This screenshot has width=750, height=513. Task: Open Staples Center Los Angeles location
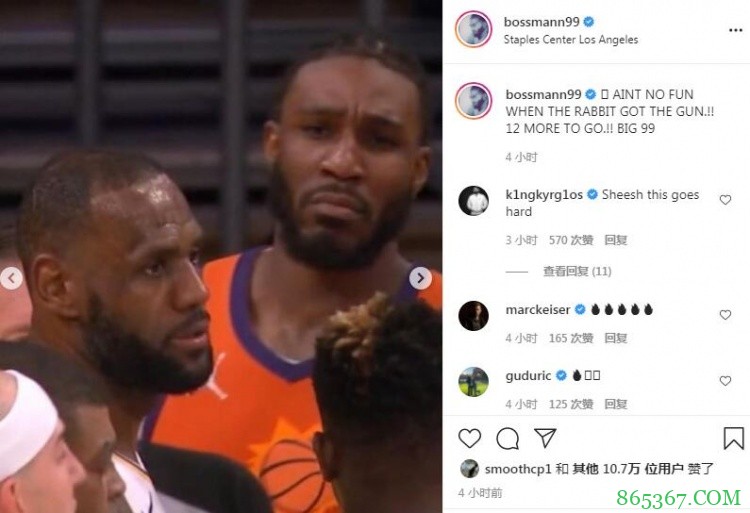pyautogui.click(x=571, y=40)
